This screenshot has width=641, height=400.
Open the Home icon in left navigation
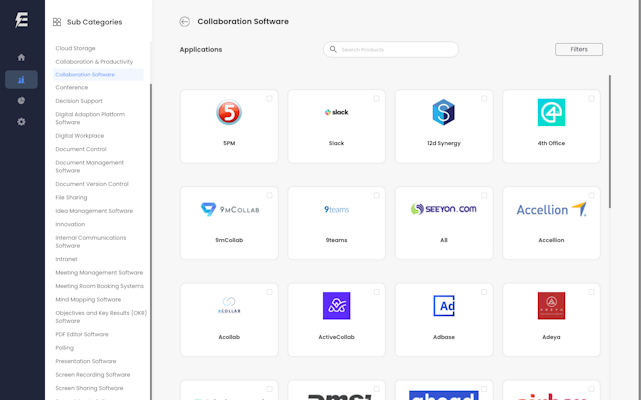(21, 57)
